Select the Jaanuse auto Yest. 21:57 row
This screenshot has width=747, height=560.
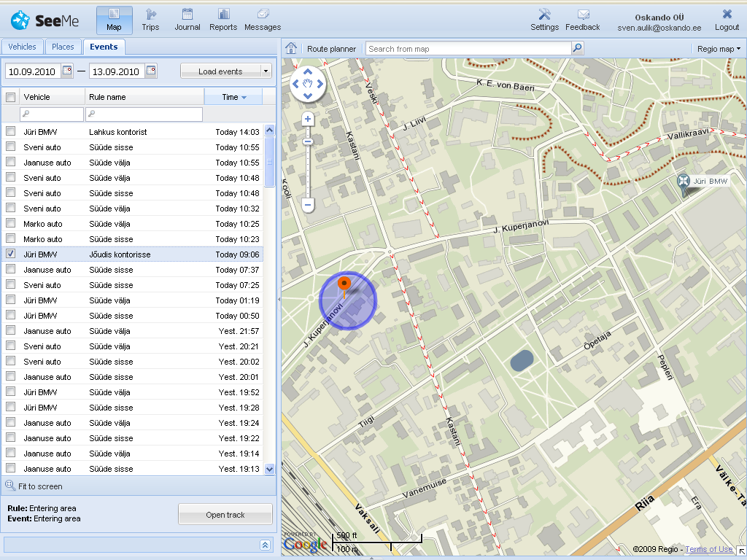pyautogui.click(x=133, y=330)
